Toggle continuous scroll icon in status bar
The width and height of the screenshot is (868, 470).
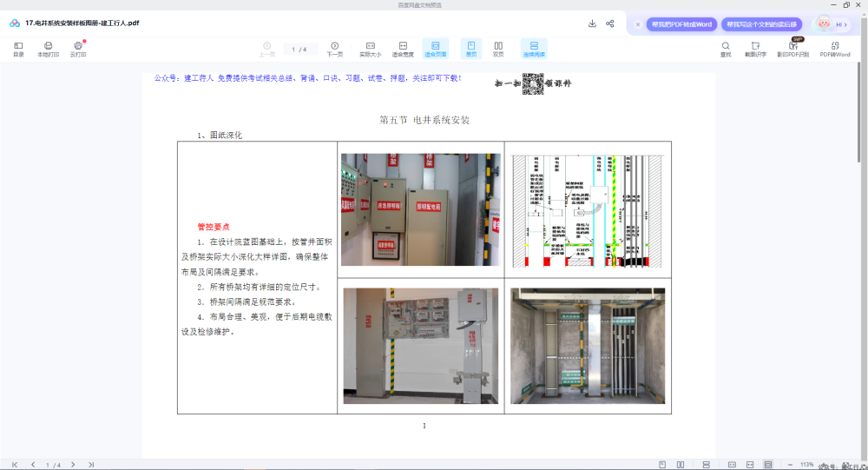point(707,465)
